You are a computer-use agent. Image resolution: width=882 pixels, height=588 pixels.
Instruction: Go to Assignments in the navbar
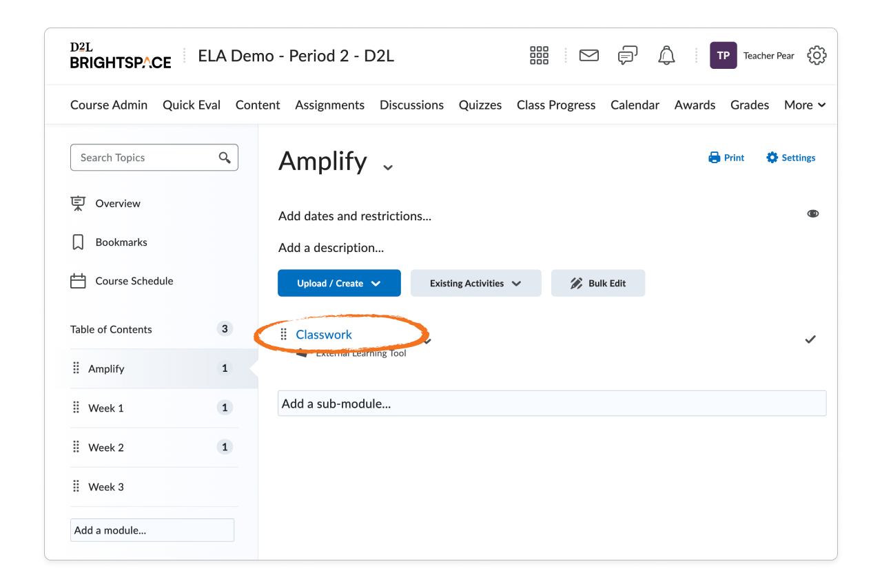[x=329, y=105]
